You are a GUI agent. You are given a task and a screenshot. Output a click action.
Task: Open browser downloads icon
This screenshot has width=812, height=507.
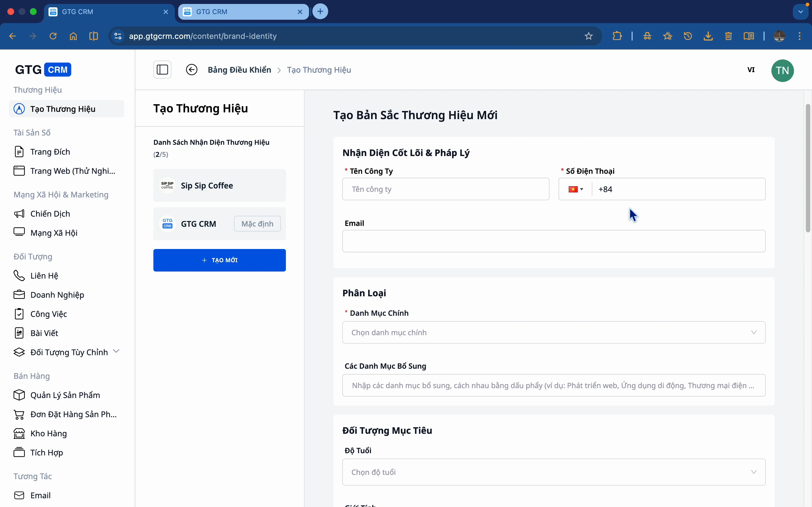click(708, 36)
